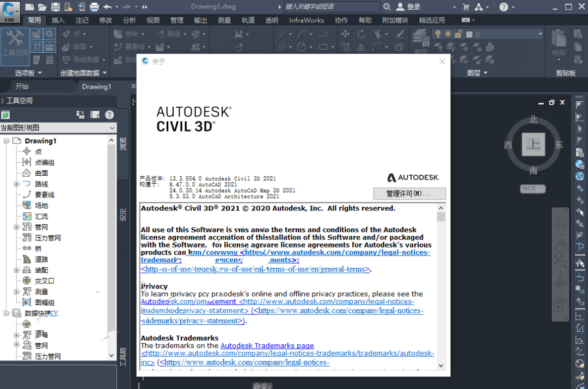The image size is (588, 389).
Task: Click the layer color swatch next to 0
Action: tap(469, 34)
